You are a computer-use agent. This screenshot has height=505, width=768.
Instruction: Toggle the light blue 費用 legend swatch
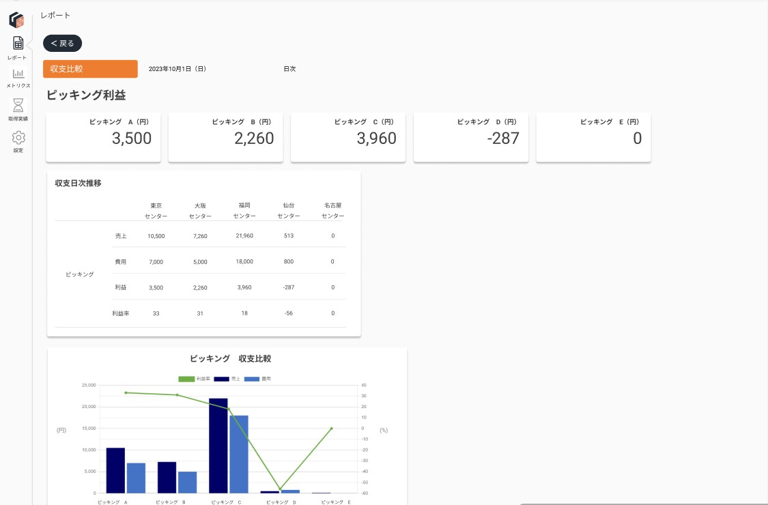pyautogui.click(x=252, y=379)
